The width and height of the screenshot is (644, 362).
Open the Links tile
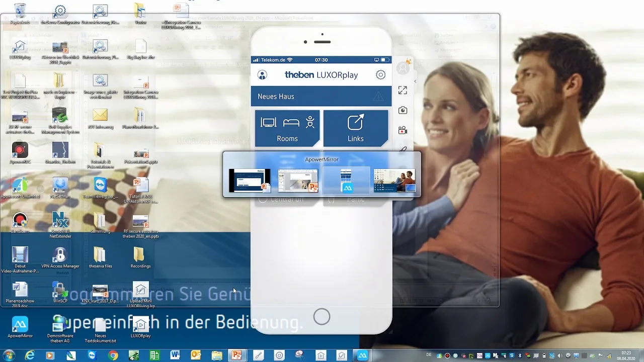(x=356, y=129)
